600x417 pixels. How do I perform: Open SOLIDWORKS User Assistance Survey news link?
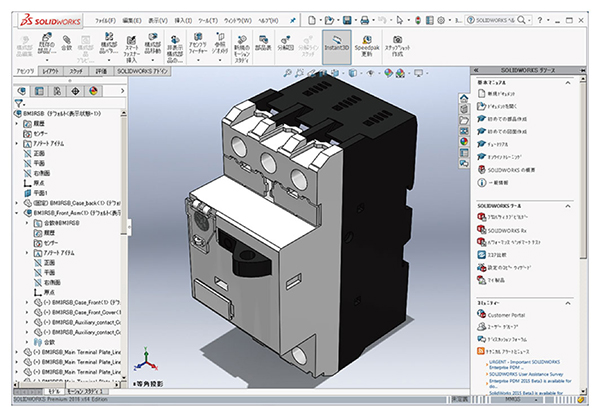(x=526, y=374)
